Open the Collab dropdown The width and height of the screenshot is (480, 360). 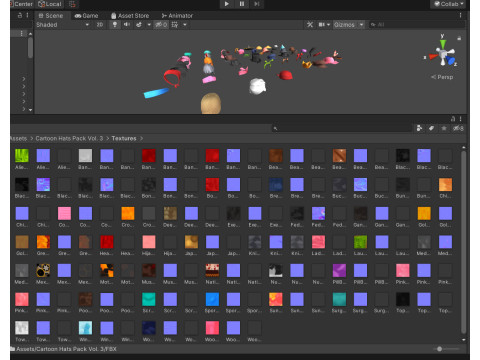(x=449, y=4)
